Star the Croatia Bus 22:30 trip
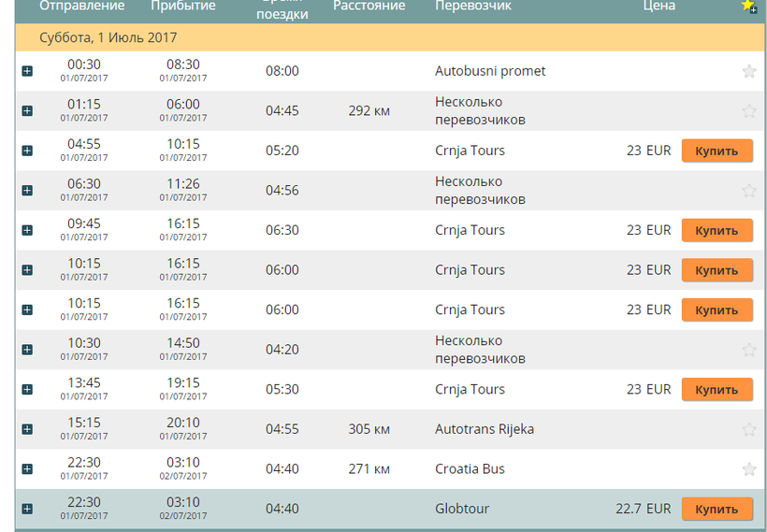 click(x=748, y=469)
